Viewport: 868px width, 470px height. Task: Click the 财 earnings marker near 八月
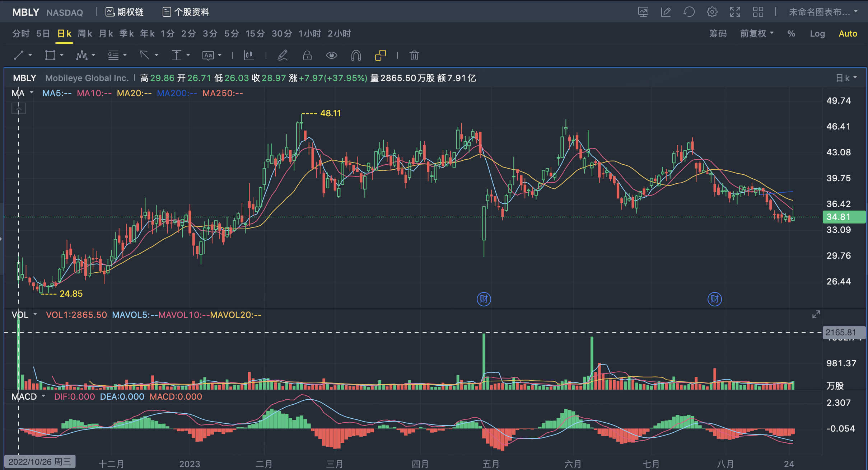coord(715,299)
